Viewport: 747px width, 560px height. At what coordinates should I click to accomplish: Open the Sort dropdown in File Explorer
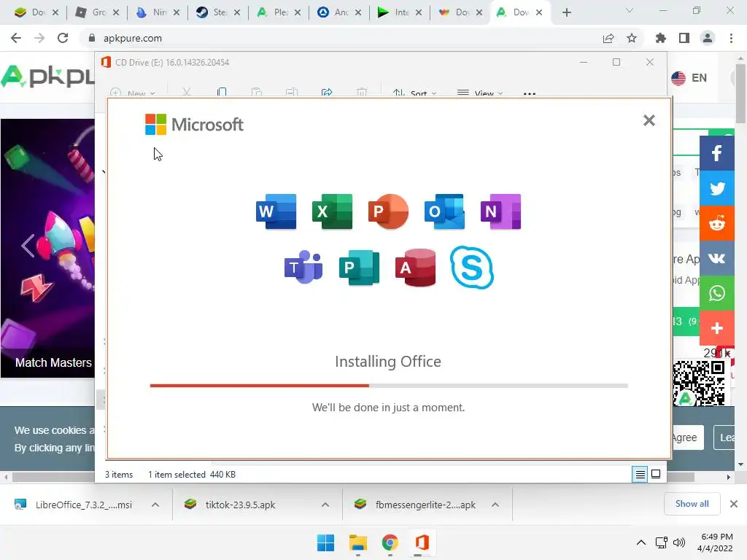click(414, 93)
